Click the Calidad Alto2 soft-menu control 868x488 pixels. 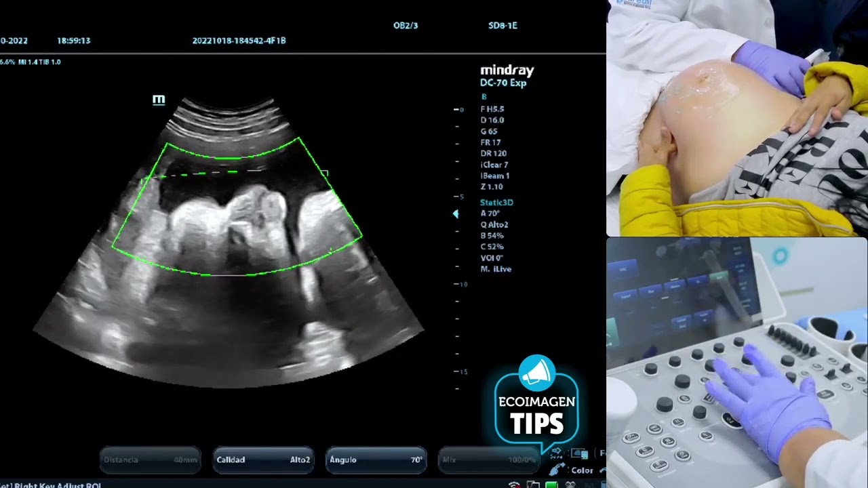(263, 460)
